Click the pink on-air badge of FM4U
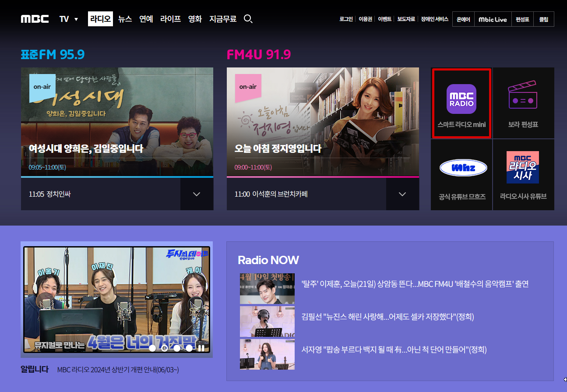This screenshot has height=392, width=567. coord(248,88)
